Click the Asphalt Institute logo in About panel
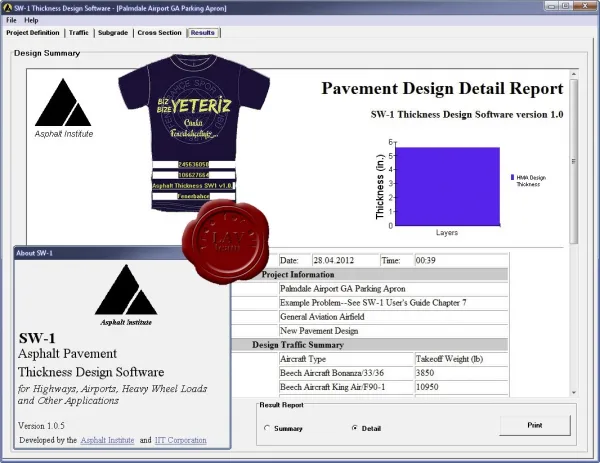Image resolution: width=600 pixels, height=463 pixels. pyautogui.click(x=126, y=295)
